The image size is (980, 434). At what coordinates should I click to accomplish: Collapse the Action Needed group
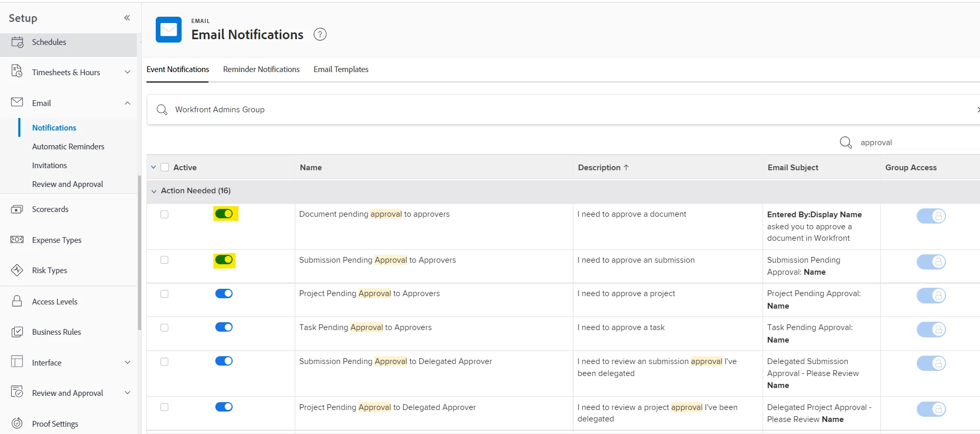[154, 191]
